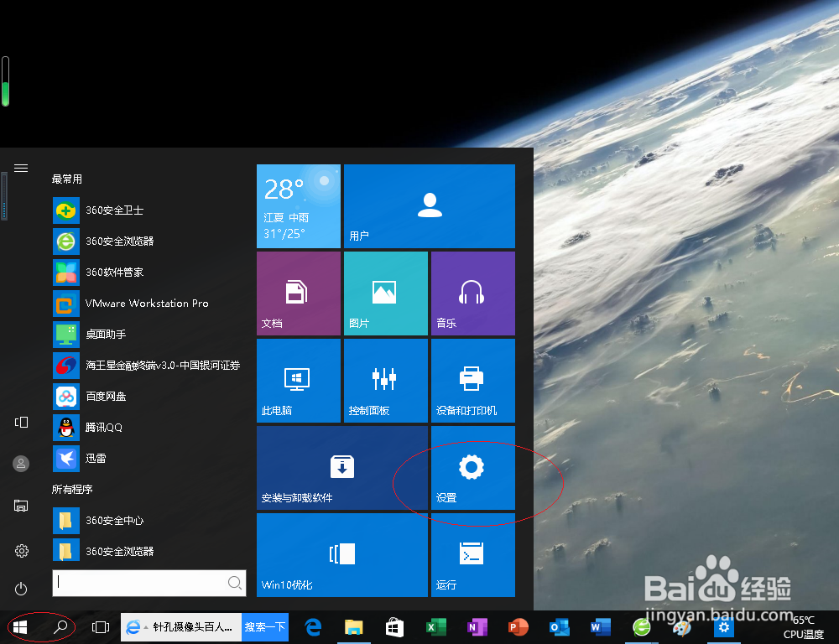Expand the Start menu hamburger button
Image resolution: width=839 pixels, height=644 pixels.
click(x=21, y=167)
